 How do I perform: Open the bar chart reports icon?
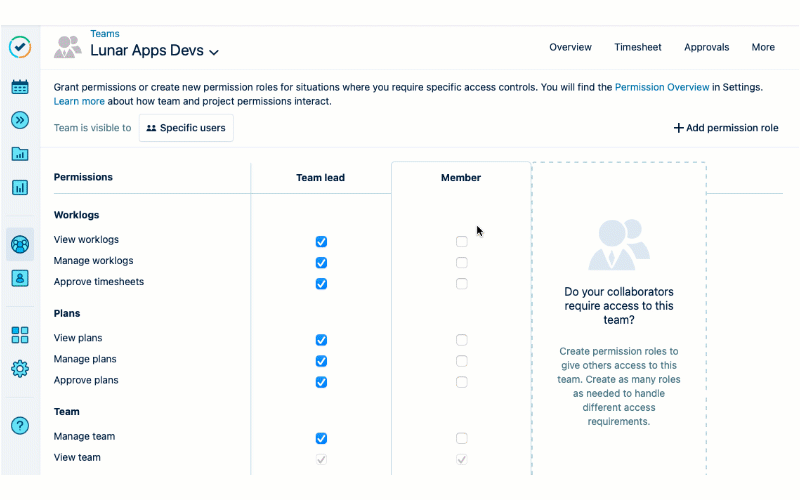pyautogui.click(x=20, y=187)
